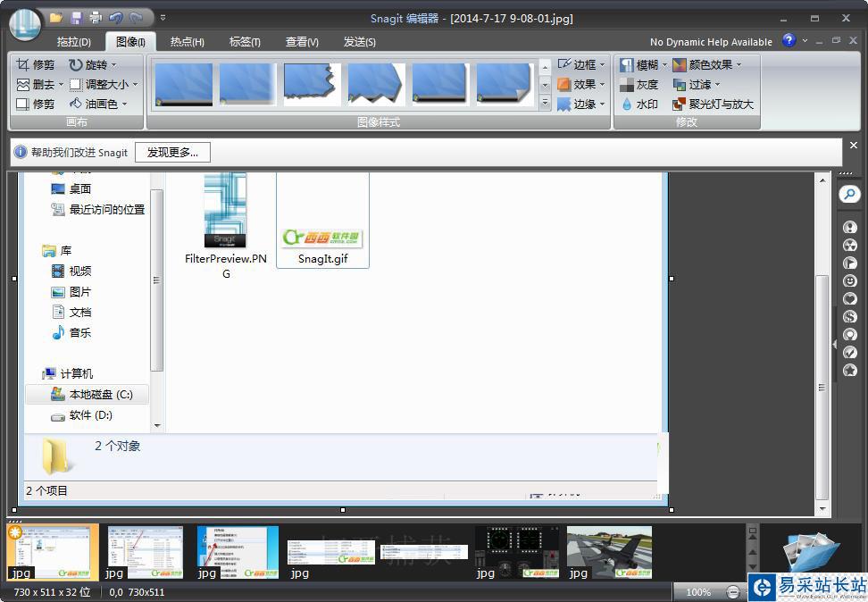Click the heart tag icon
The height and width of the screenshot is (602, 868).
(x=850, y=298)
